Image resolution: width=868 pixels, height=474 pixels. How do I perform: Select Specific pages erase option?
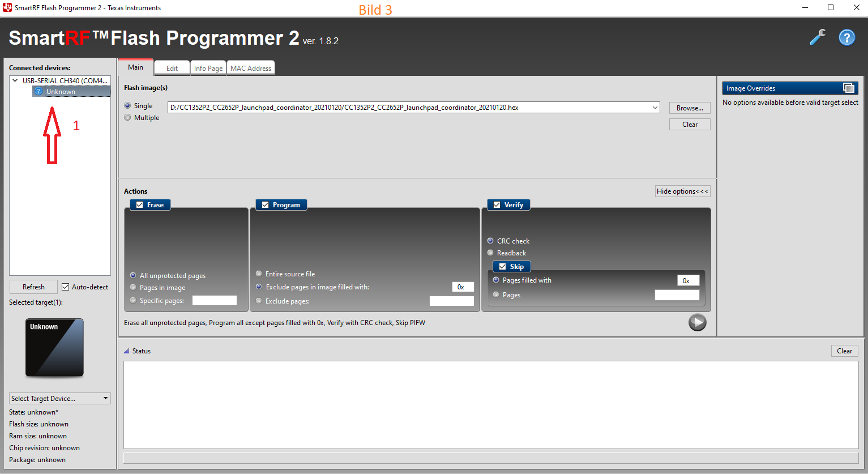point(133,300)
